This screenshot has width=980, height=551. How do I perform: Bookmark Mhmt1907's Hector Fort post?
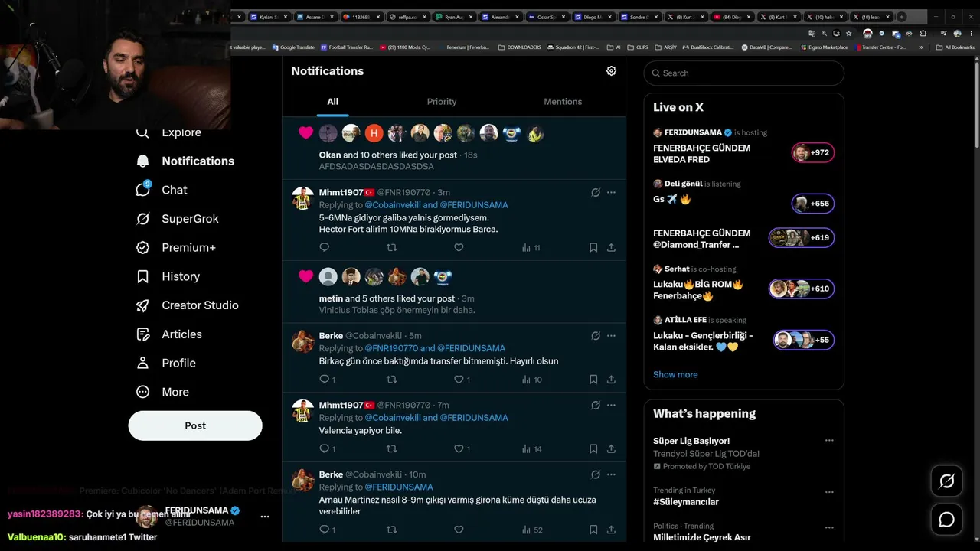pos(593,247)
